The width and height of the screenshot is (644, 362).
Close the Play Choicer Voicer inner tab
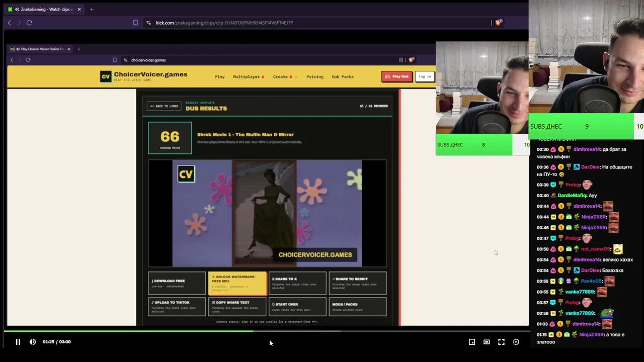click(x=68, y=49)
